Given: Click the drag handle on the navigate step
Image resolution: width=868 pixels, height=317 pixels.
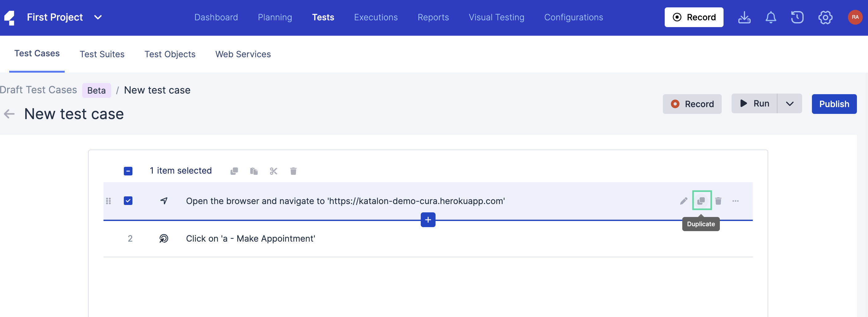Looking at the screenshot, I should [x=108, y=201].
